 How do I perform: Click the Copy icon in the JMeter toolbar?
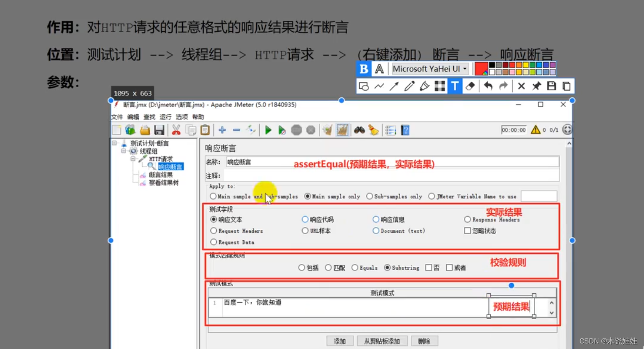pos(191,130)
